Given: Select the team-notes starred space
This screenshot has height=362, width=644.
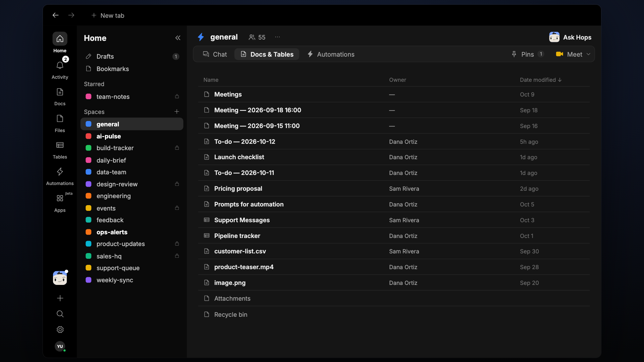Looking at the screenshot, I should (132, 97).
